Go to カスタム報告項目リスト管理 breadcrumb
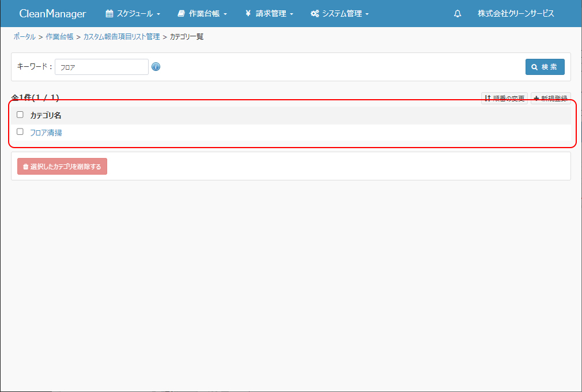The image size is (582, 392). pyautogui.click(x=122, y=37)
